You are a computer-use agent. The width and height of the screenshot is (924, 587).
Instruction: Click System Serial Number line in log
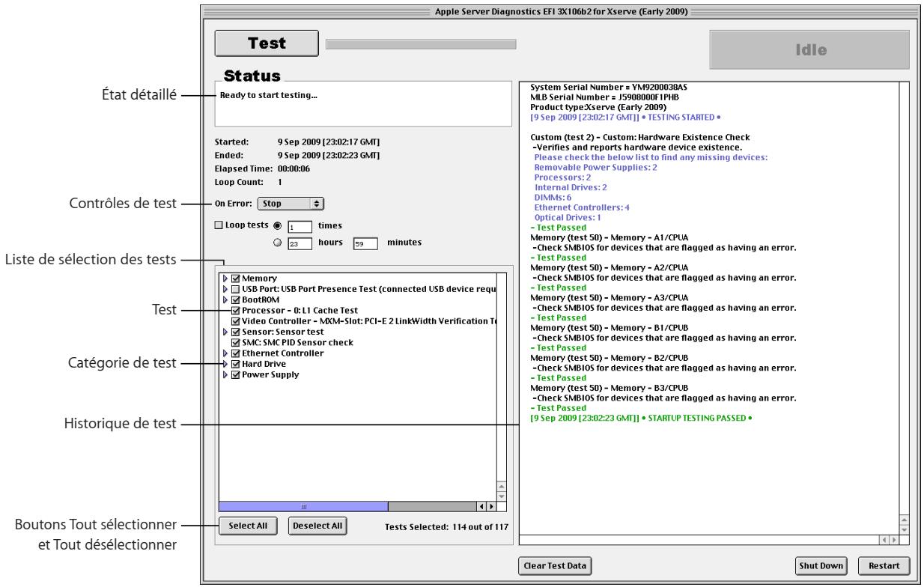609,87
